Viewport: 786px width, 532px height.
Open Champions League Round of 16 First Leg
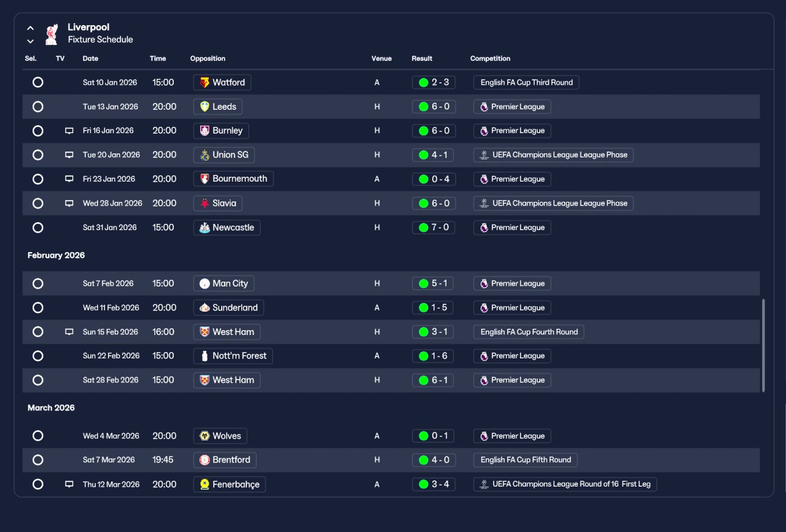click(565, 484)
